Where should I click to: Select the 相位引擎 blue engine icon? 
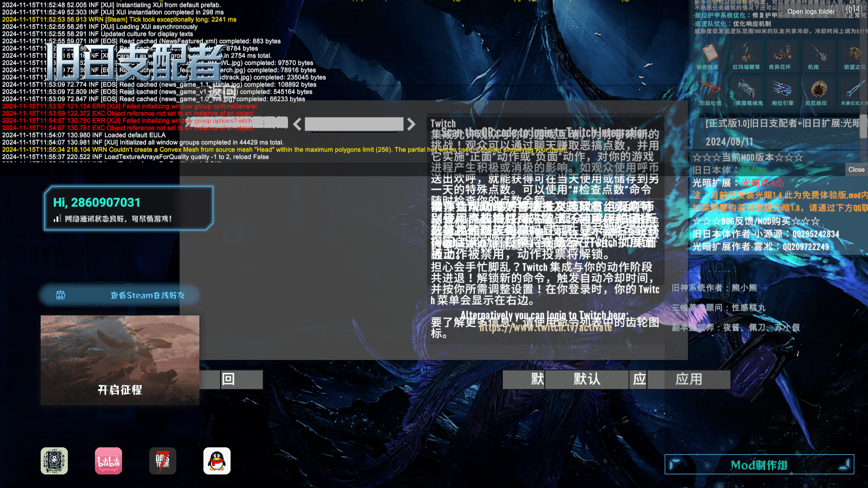[x=782, y=89]
